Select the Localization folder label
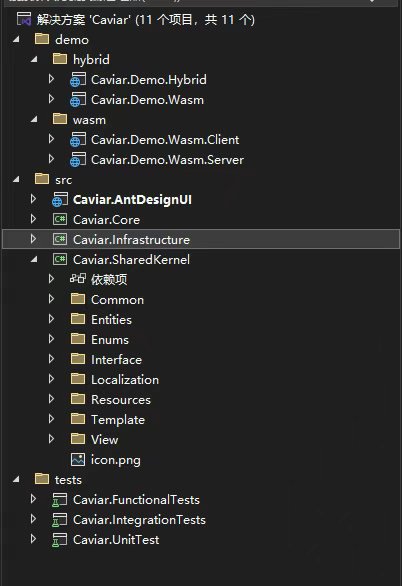The image size is (402, 586). 125,380
